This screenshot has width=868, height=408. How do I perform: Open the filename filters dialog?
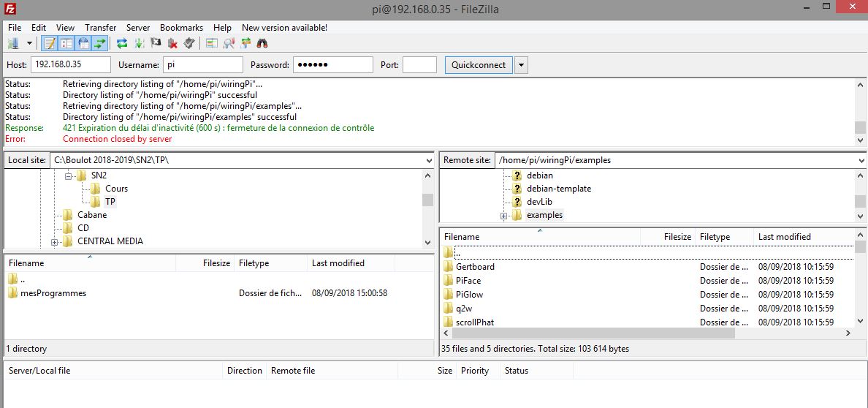tap(211, 43)
